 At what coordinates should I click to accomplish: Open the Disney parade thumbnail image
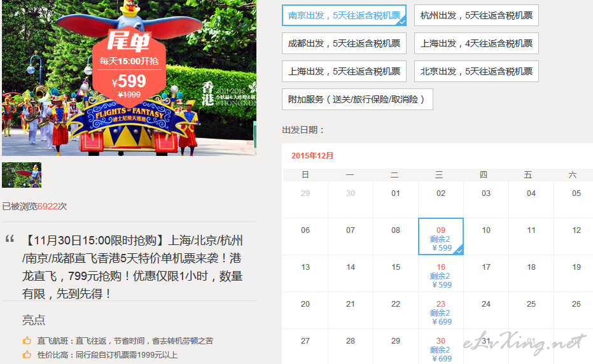(x=22, y=175)
